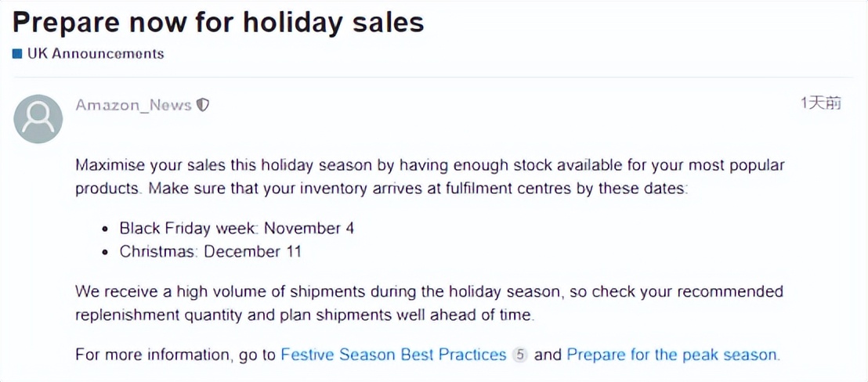Open the UK Announcements category
The width and height of the screenshot is (868, 382).
tap(96, 54)
